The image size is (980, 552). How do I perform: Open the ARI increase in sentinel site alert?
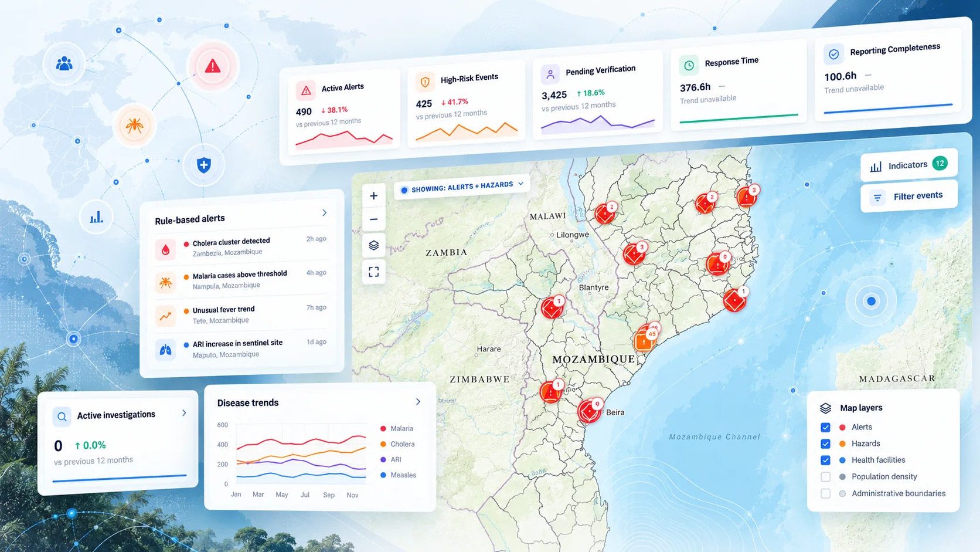click(241, 348)
